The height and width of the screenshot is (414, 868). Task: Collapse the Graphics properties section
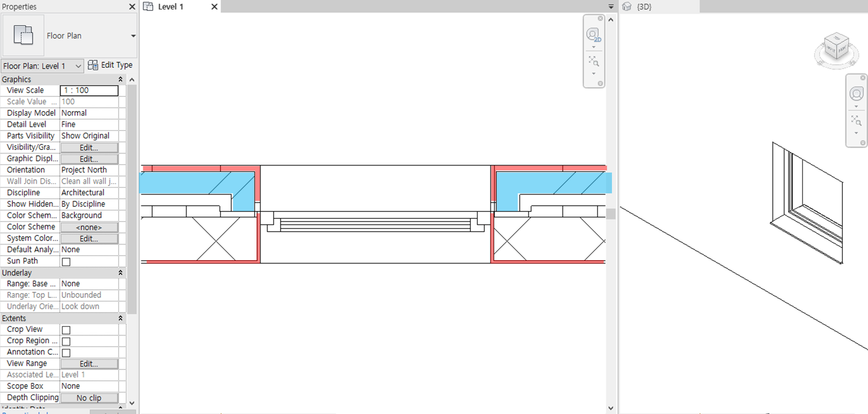coord(120,79)
